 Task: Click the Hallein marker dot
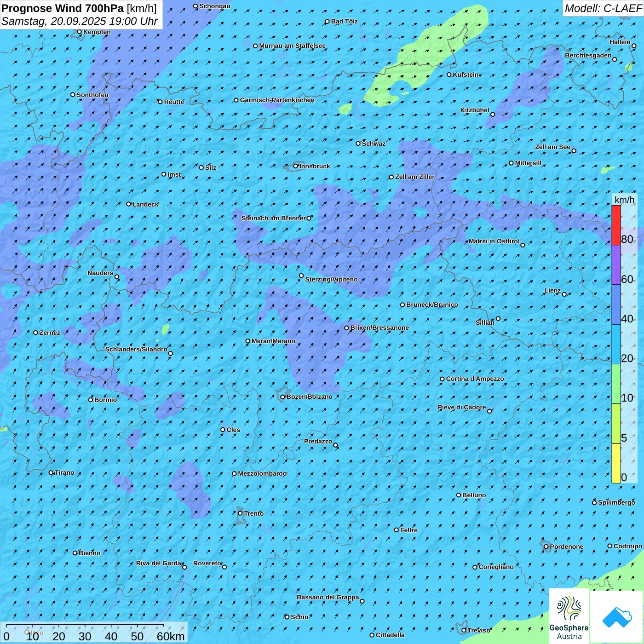click(634, 46)
